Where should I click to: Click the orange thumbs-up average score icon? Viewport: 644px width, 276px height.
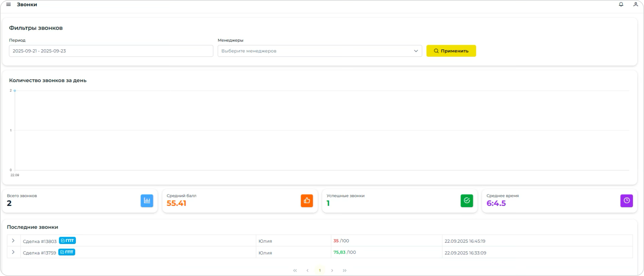(x=307, y=201)
